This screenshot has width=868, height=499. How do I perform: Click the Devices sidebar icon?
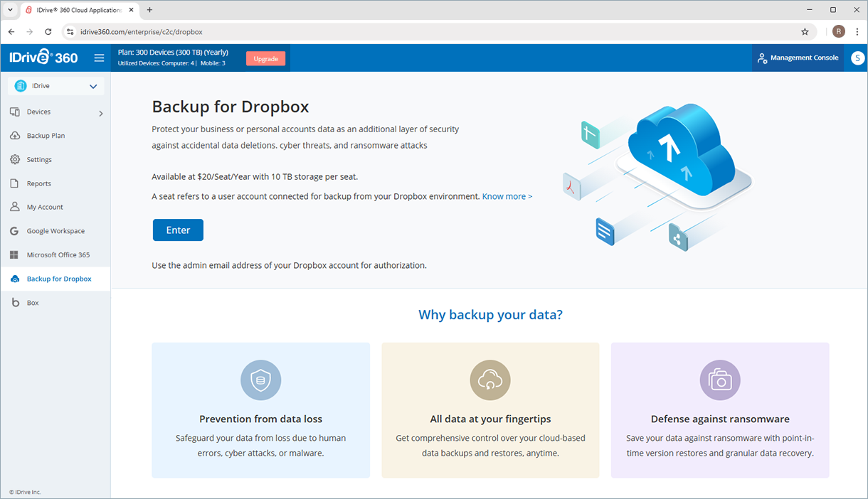coord(15,112)
